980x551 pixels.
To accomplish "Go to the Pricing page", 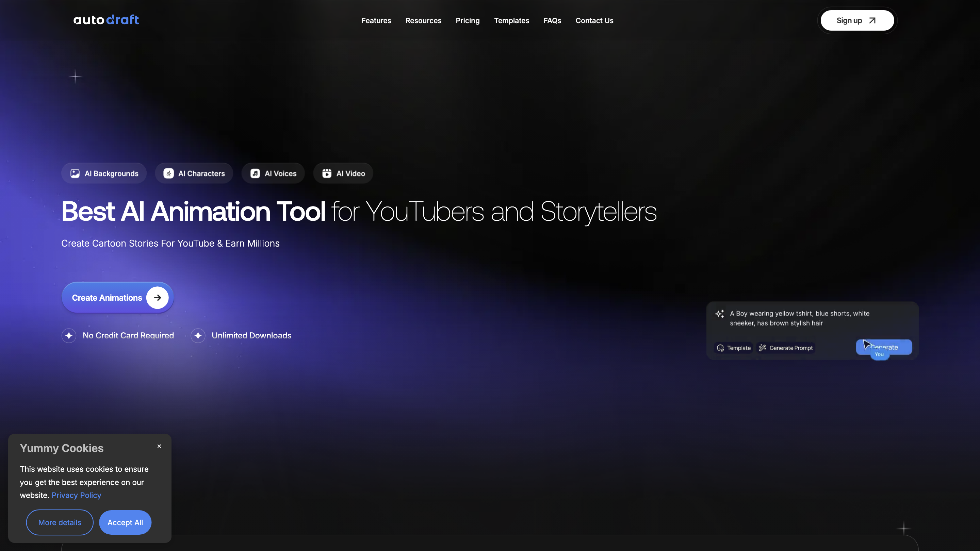I will point(468,20).
